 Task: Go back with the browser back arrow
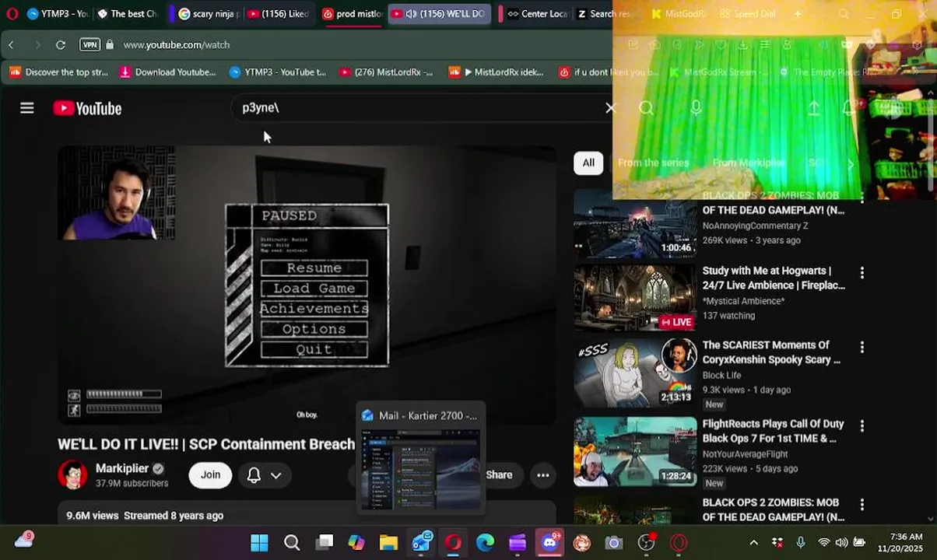click(x=11, y=45)
